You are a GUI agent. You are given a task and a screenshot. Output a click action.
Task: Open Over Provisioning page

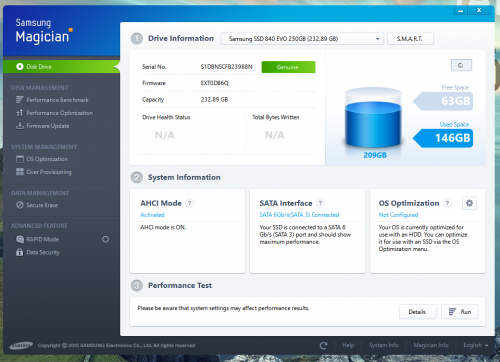tap(49, 172)
